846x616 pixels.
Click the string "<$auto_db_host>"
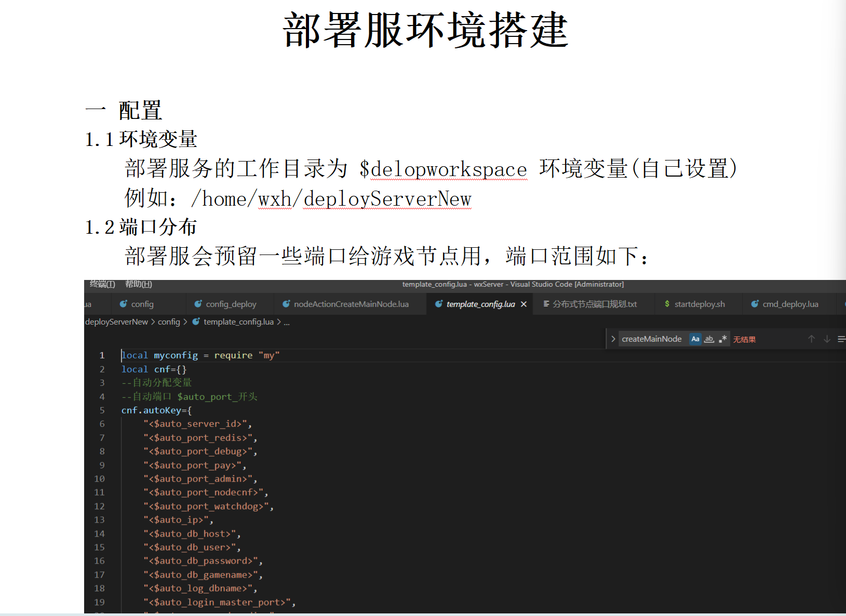pos(190,534)
